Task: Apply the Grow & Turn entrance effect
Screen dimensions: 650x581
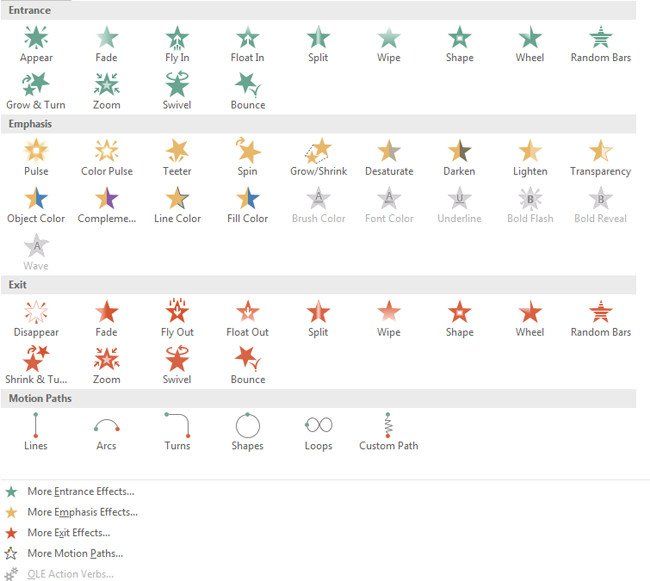Action: pos(36,91)
